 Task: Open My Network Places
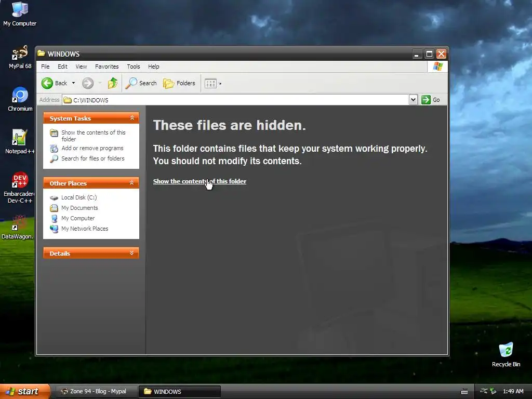[79, 229]
